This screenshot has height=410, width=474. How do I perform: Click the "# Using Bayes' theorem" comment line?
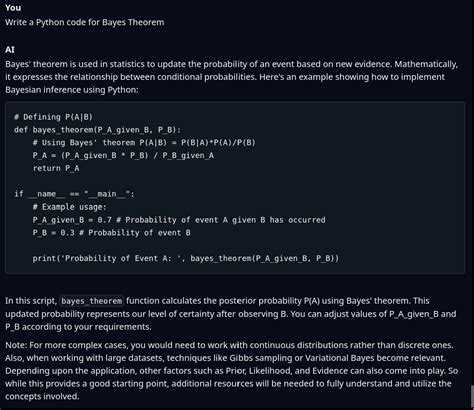(x=144, y=143)
